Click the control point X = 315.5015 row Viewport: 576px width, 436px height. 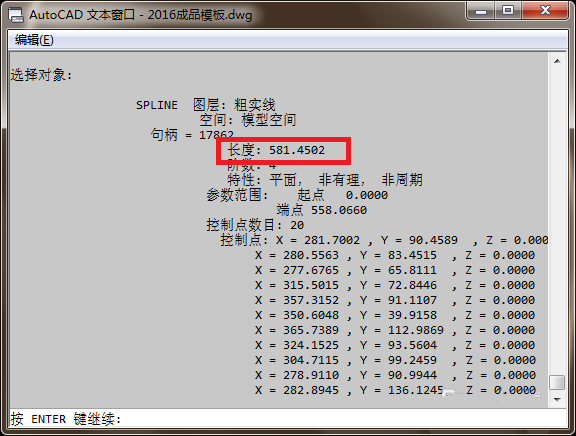(x=395, y=285)
